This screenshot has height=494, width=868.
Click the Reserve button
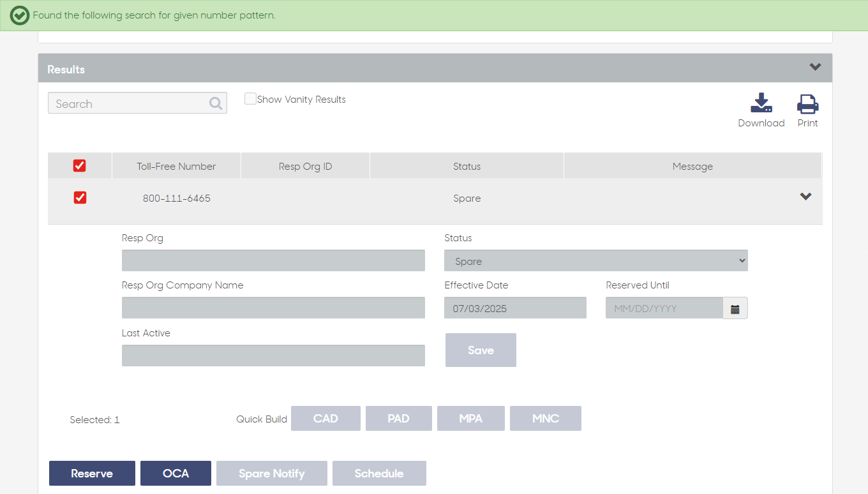[92, 474]
